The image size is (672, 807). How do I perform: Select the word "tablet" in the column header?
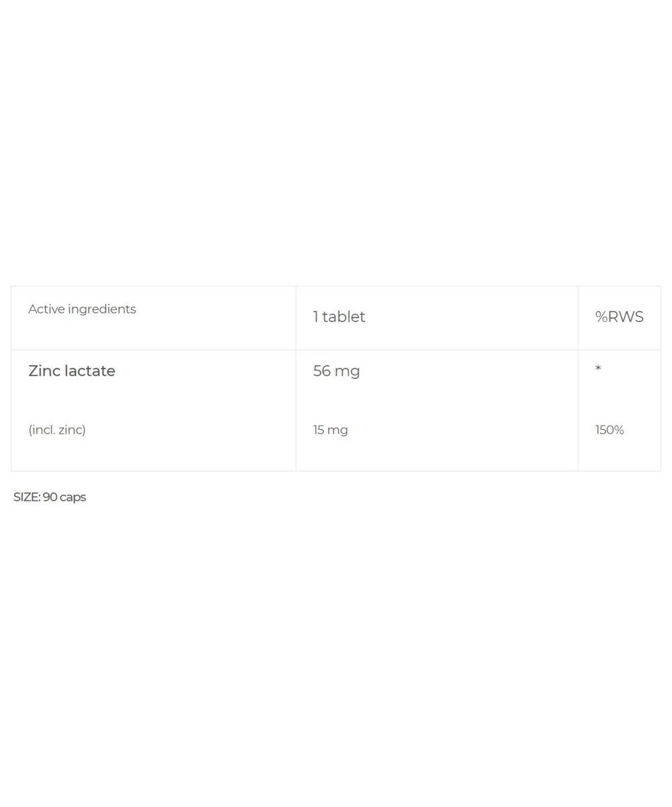343,317
